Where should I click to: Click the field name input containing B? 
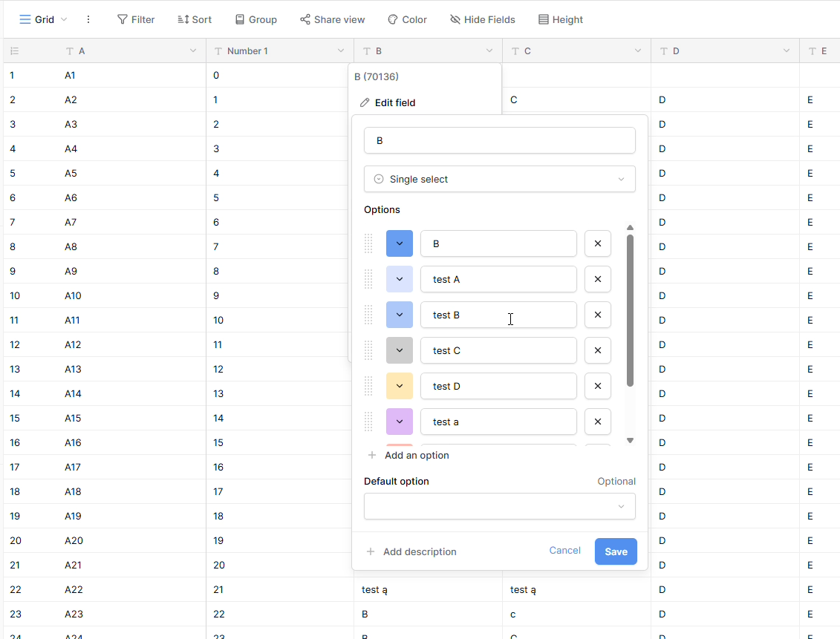point(499,141)
